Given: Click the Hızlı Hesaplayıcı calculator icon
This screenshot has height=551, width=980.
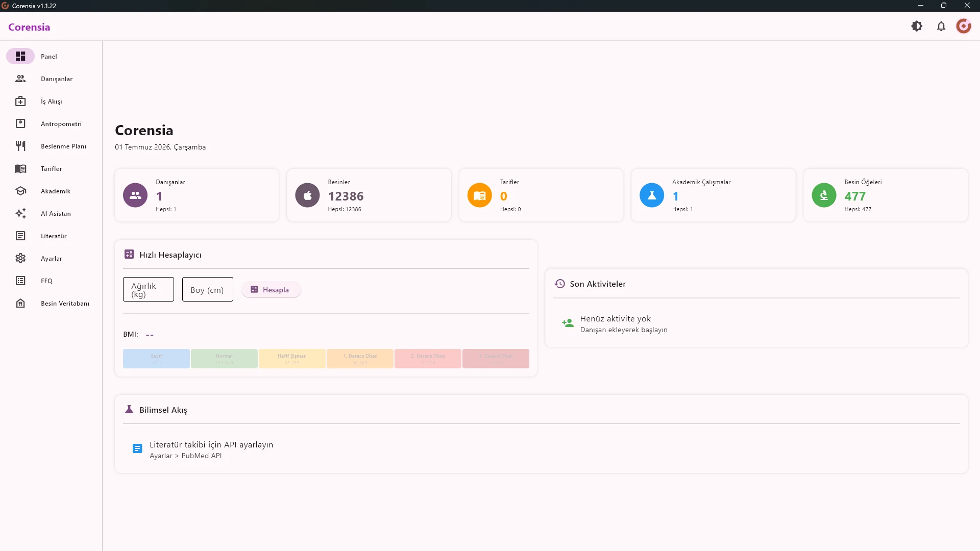Looking at the screenshot, I should 129,254.
